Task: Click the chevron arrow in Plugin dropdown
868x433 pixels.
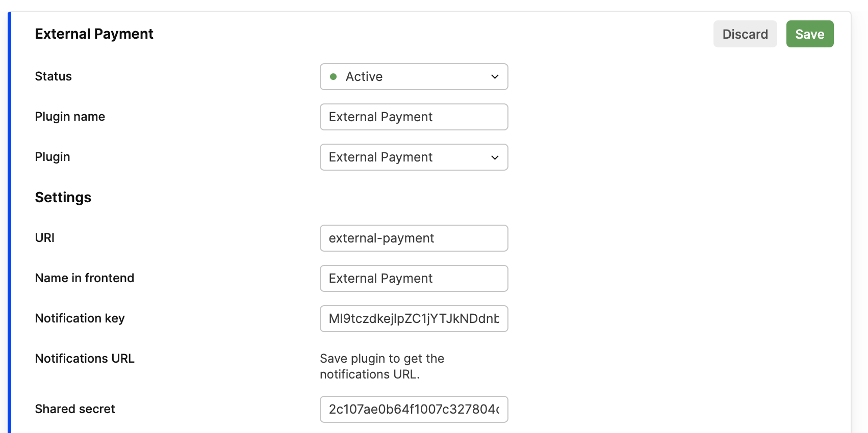Action: click(495, 157)
